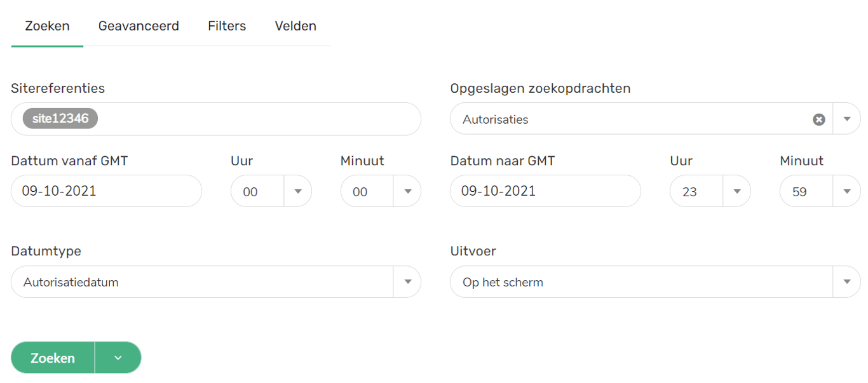
Task: Click the Op het scherm output value
Action: 503,283
